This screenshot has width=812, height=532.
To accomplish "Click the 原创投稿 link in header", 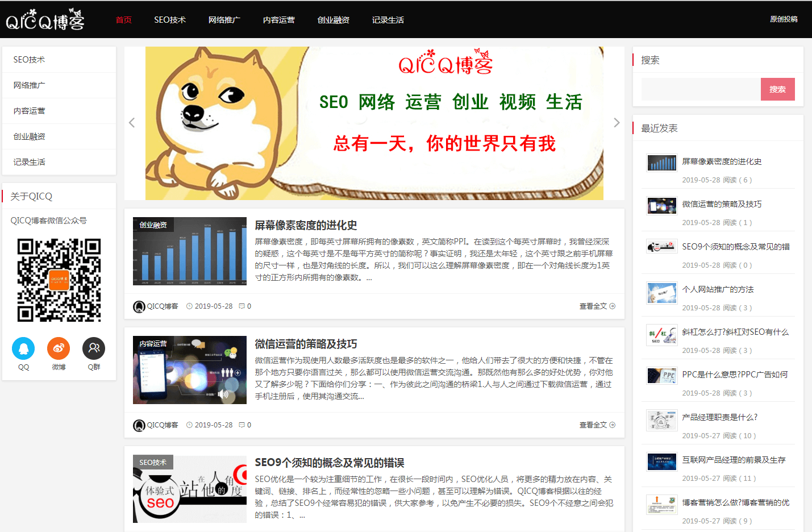I will point(784,19).
